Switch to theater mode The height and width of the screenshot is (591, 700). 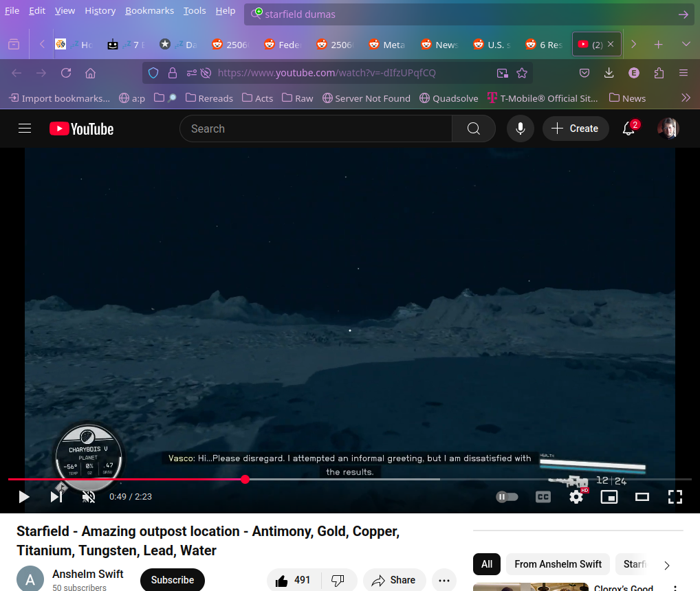[642, 497]
